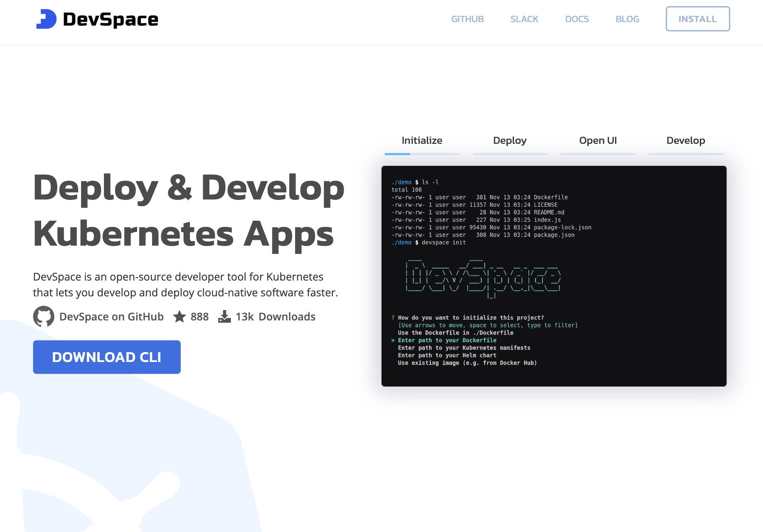This screenshot has width=763, height=532.
Task: Click 'Use the Dockerfile in ./Dockerfile' line
Action: pyautogui.click(x=455, y=333)
